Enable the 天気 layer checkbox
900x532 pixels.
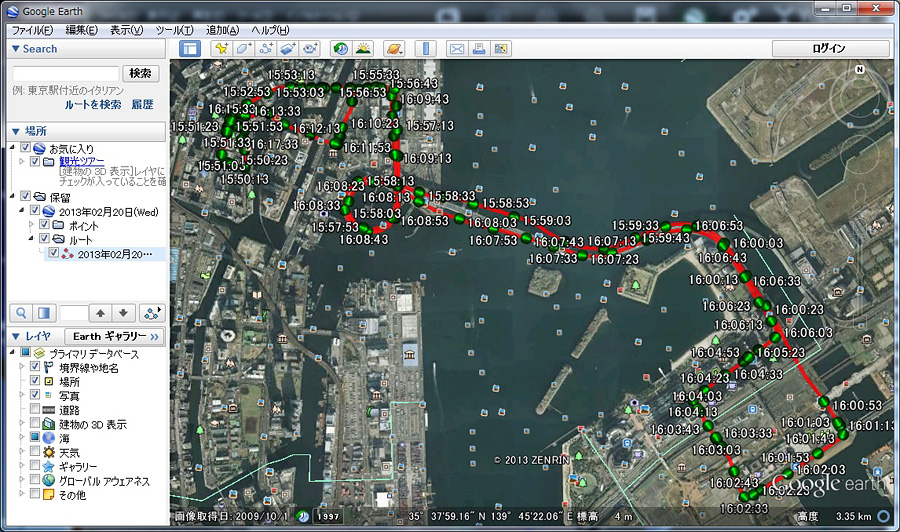(34, 452)
